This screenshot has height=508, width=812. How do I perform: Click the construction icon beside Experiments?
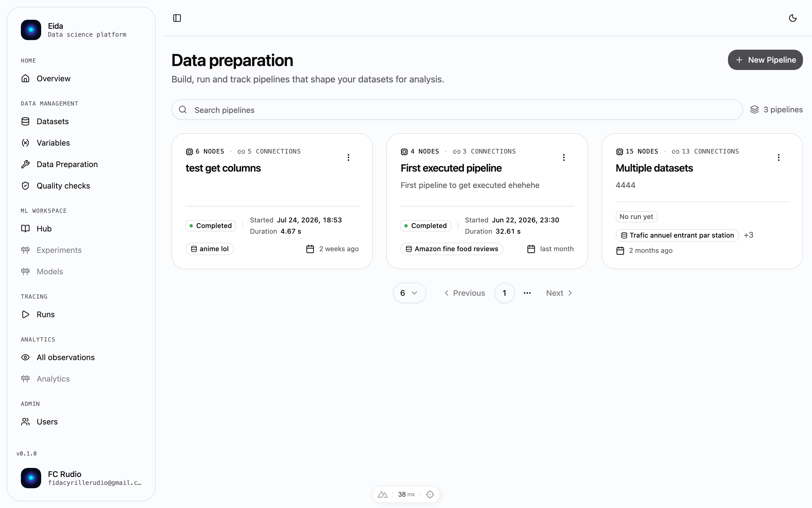click(x=25, y=250)
